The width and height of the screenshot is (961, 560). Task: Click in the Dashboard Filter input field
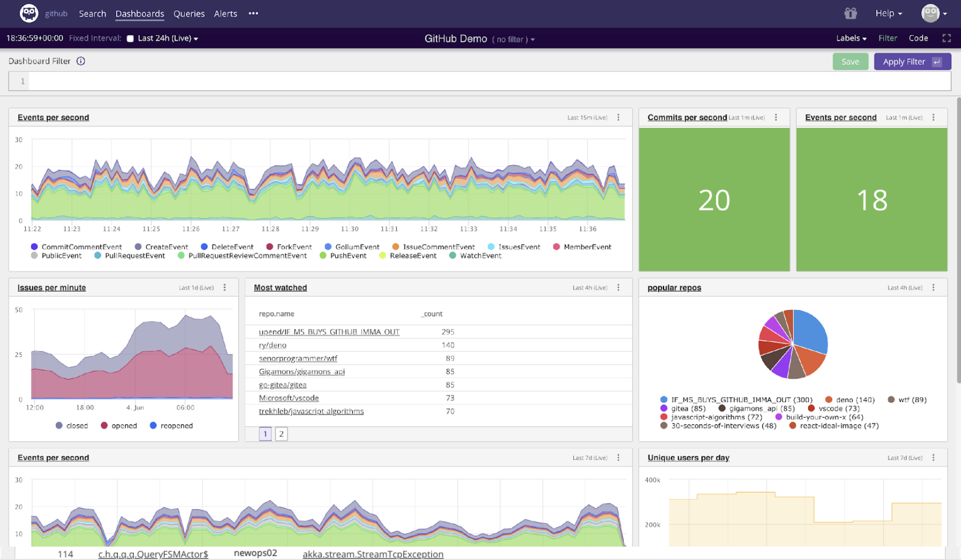(x=489, y=81)
